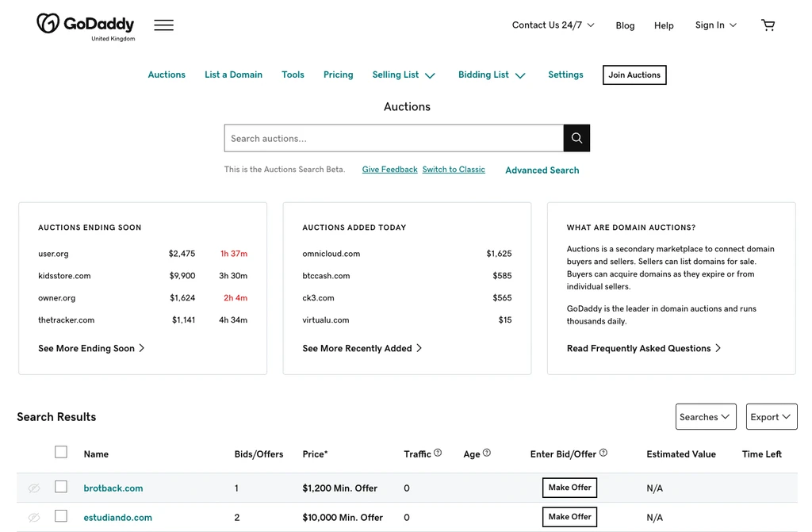Hide brotback.com listing with eye icon
The image size is (812, 532).
(x=34, y=488)
